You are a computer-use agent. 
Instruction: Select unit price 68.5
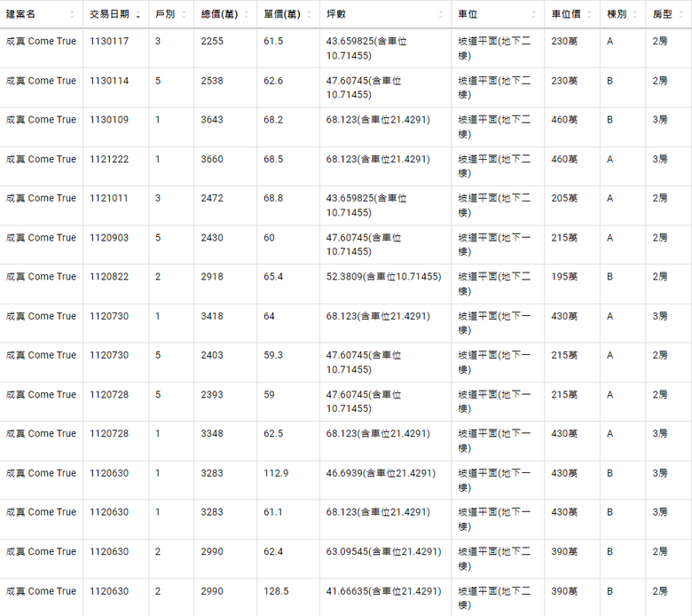tap(273, 160)
